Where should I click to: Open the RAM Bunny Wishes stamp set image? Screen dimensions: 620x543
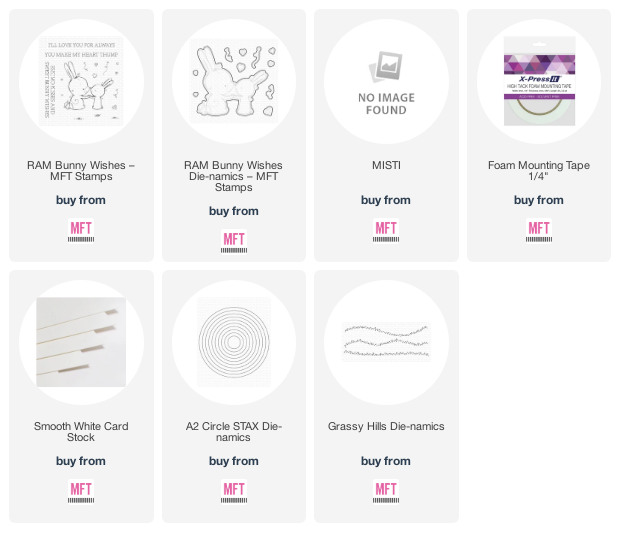(81, 81)
